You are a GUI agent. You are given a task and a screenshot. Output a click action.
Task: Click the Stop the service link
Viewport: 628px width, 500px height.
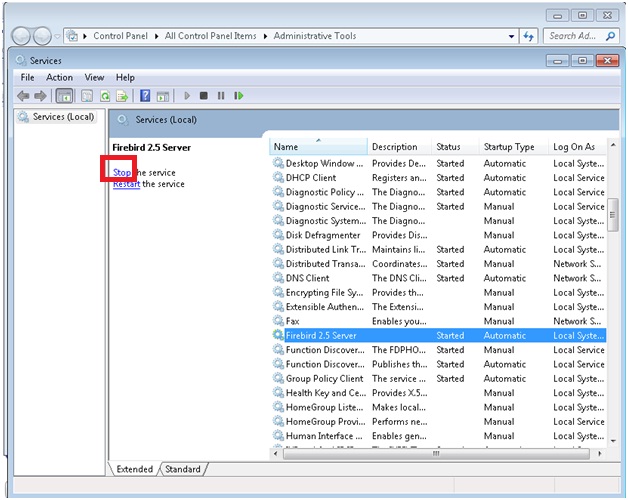click(x=122, y=172)
